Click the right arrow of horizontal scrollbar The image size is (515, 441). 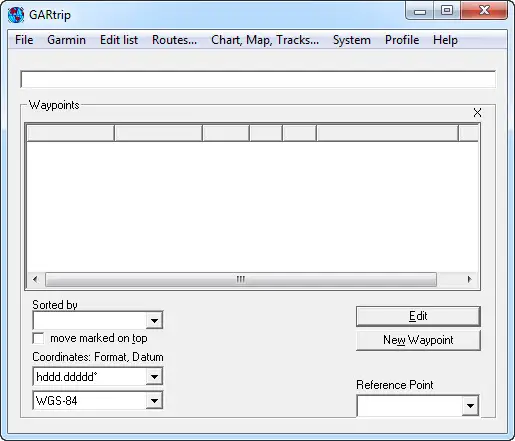[x=469, y=279]
